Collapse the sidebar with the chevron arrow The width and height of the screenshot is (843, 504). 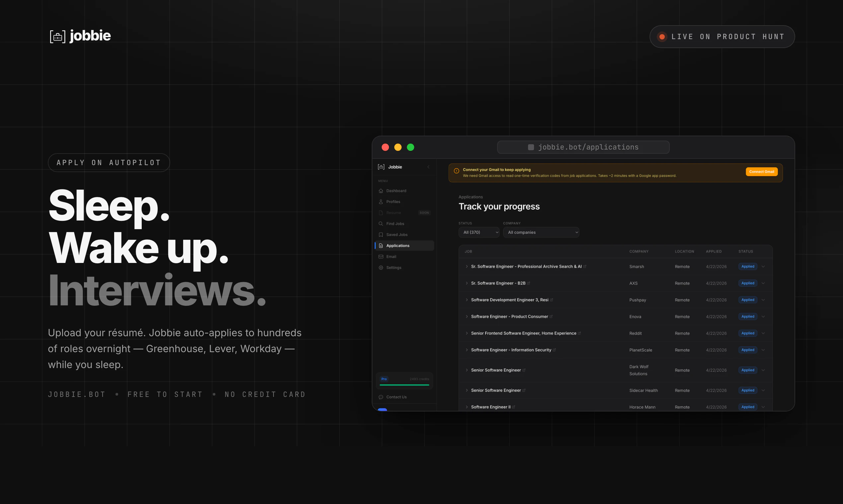click(x=428, y=167)
